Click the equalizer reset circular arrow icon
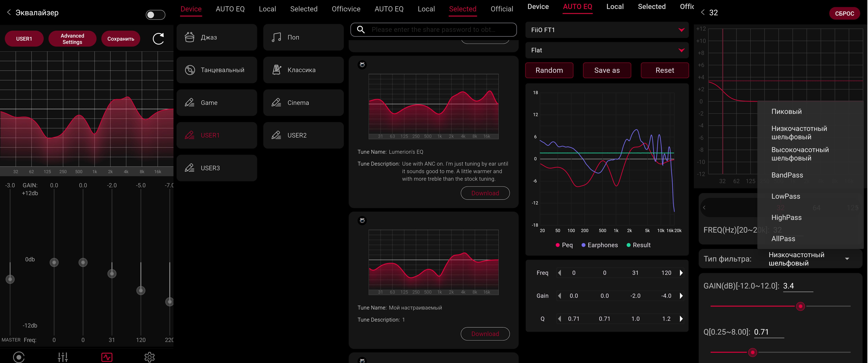 pyautogui.click(x=158, y=39)
